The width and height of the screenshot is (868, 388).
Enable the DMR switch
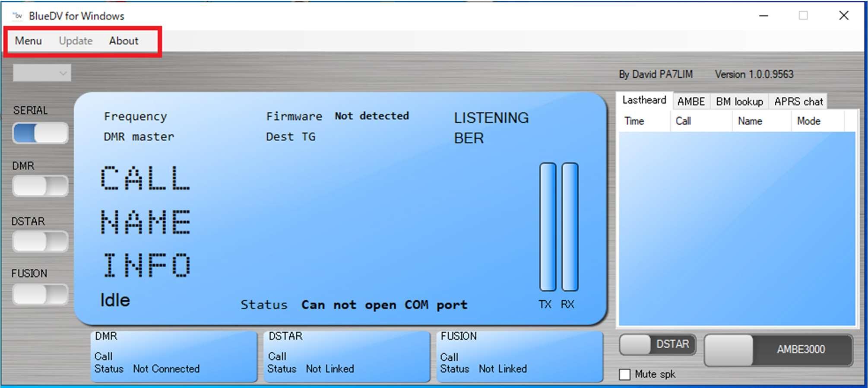click(x=40, y=186)
